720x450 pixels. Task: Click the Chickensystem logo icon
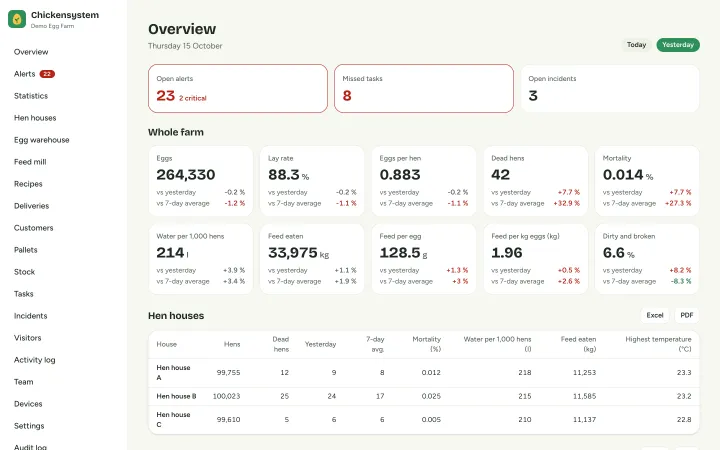point(17,19)
